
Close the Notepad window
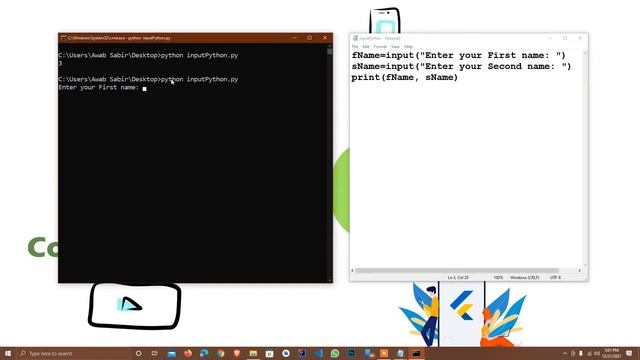(x=580, y=38)
